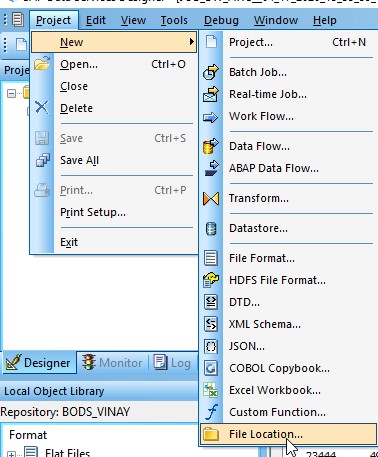Image resolution: width=378 pixels, height=457 pixels.
Task: Choose Print Setup... entry
Action: 114,212
